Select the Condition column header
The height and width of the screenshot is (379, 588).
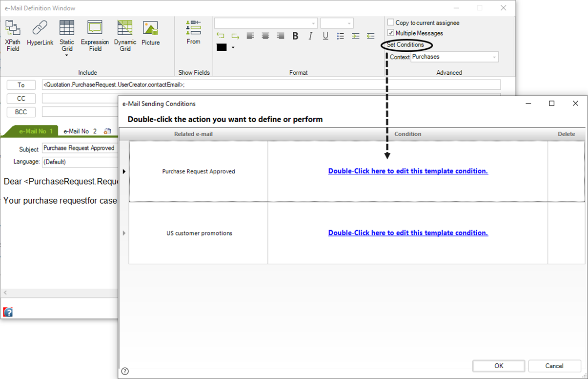(x=408, y=134)
